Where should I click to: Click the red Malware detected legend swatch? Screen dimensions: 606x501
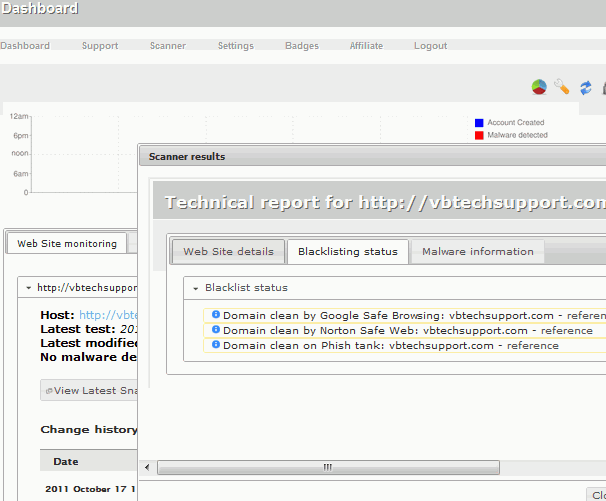click(x=479, y=135)
